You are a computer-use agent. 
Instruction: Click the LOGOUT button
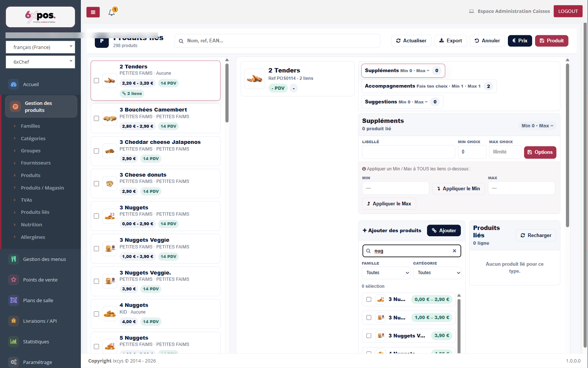[568, 11]
